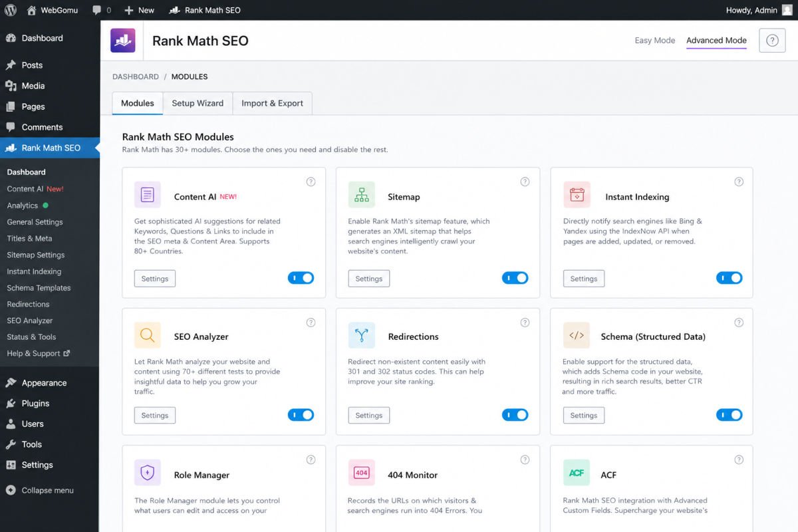Toggle off the Sitemap module

point(515,278)
